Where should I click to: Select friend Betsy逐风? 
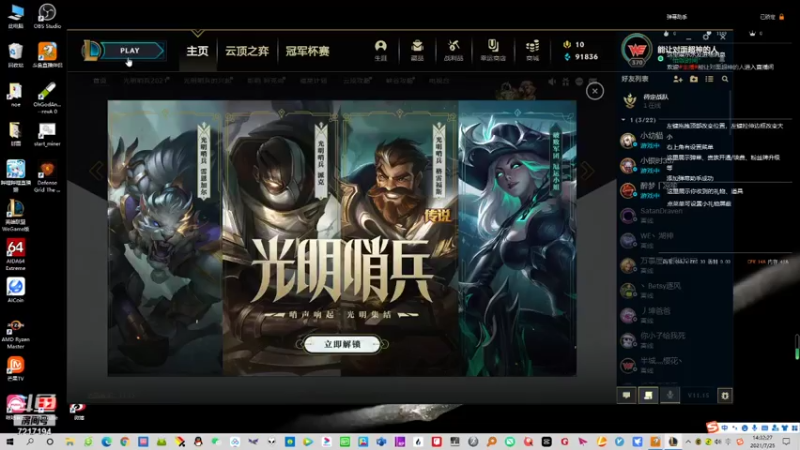[673, 290]
